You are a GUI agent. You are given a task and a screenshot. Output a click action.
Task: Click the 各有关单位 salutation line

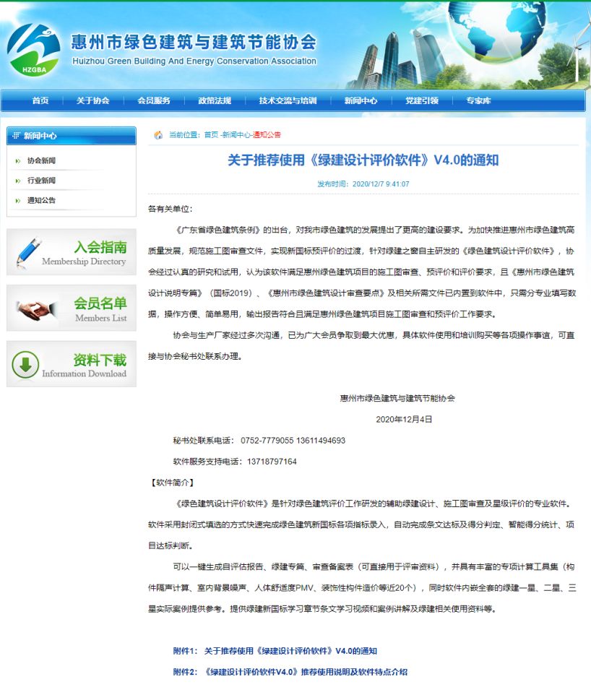[x=170, y=209]
